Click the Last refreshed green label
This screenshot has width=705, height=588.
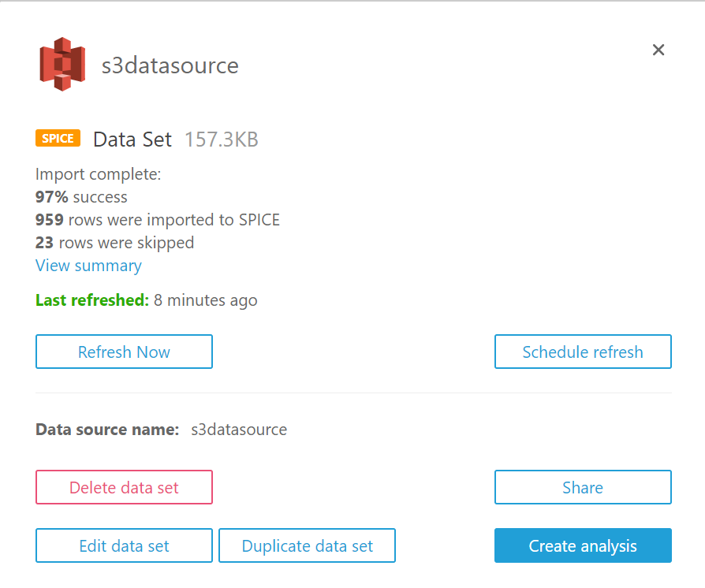pos(91,300)
